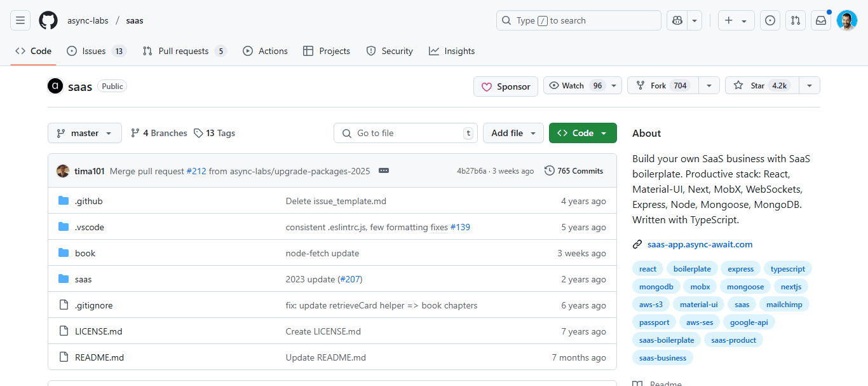Select the mongodb topic tag
Viewport: 868px width, 386px height.
point(656,287)
